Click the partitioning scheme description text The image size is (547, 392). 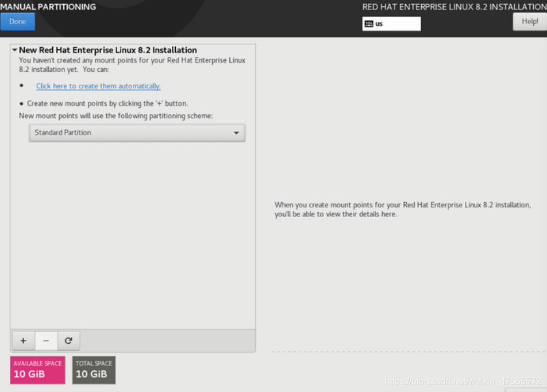click(116, 116)
